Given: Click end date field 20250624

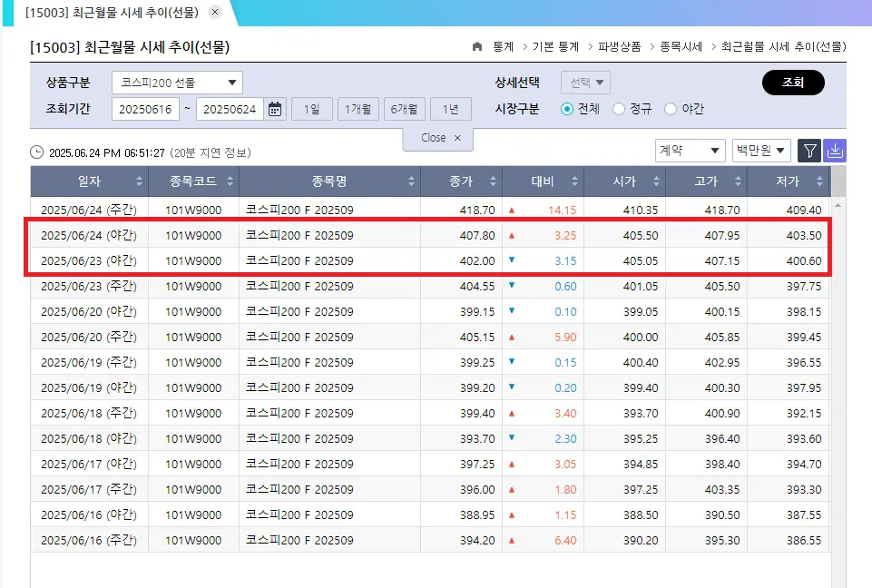Looking at the screenshot, I should tap(230, 109).
